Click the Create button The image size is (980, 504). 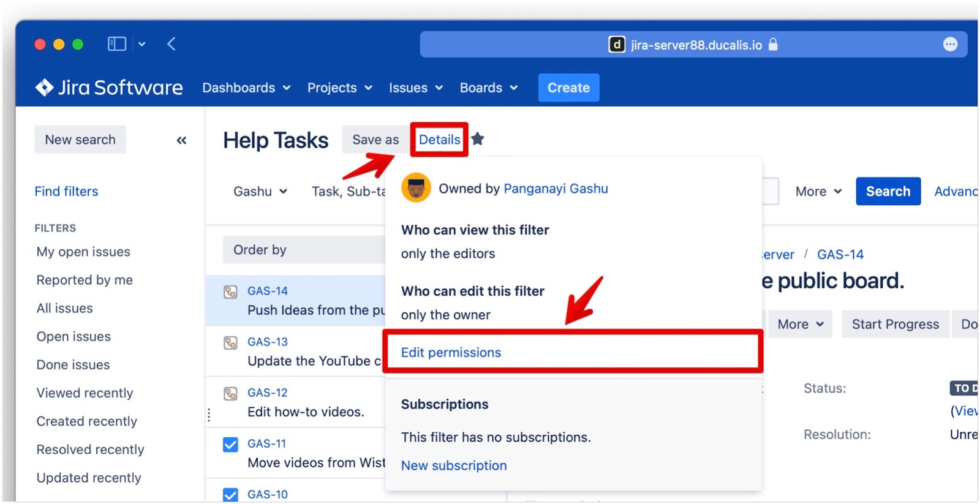point(568,88)
